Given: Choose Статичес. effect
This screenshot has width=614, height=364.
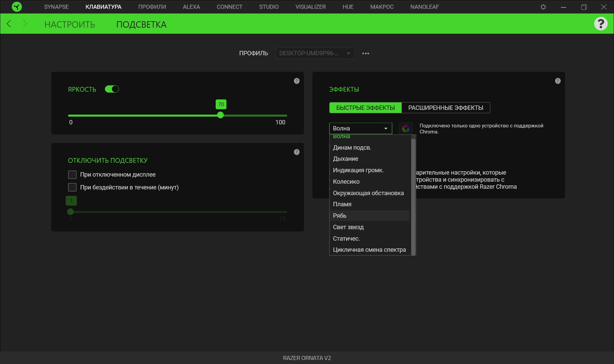Looking at the screenshot, I should point(369,239).
